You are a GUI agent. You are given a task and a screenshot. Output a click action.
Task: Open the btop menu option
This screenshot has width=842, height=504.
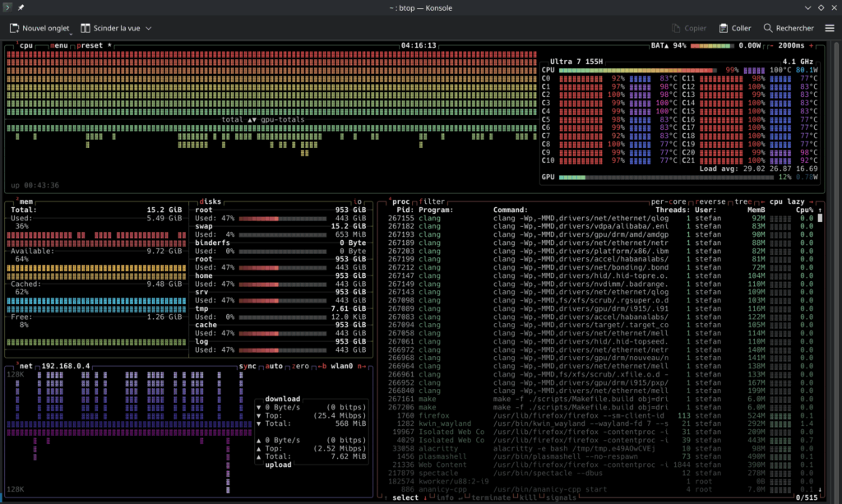pos(59,46)
